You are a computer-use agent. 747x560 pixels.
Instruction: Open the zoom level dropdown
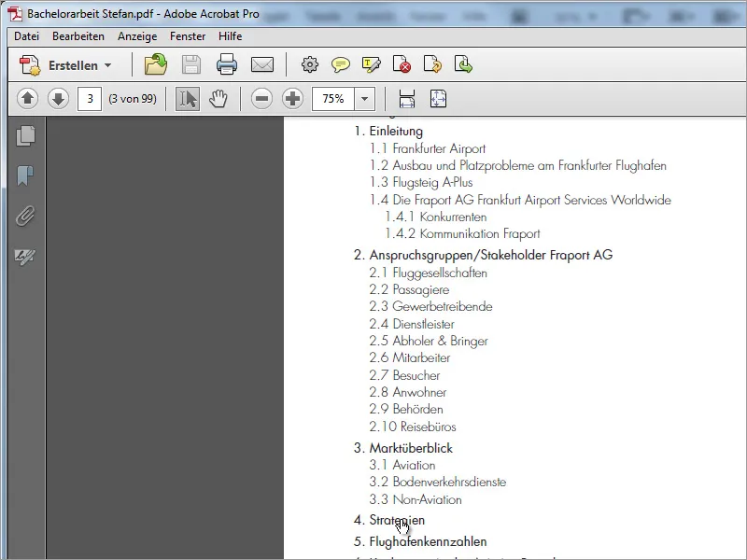(364, 98)
